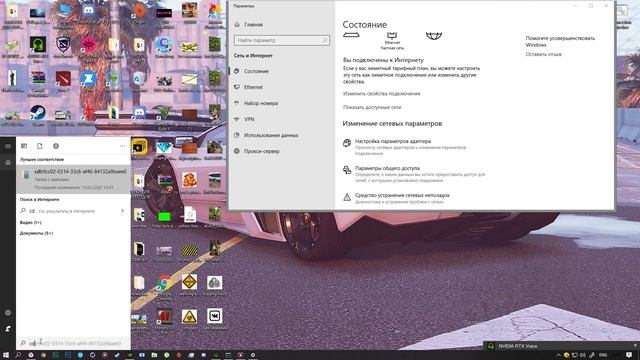
Task: Open Использование данных in the sidebar
Action: tap(271, 135)
